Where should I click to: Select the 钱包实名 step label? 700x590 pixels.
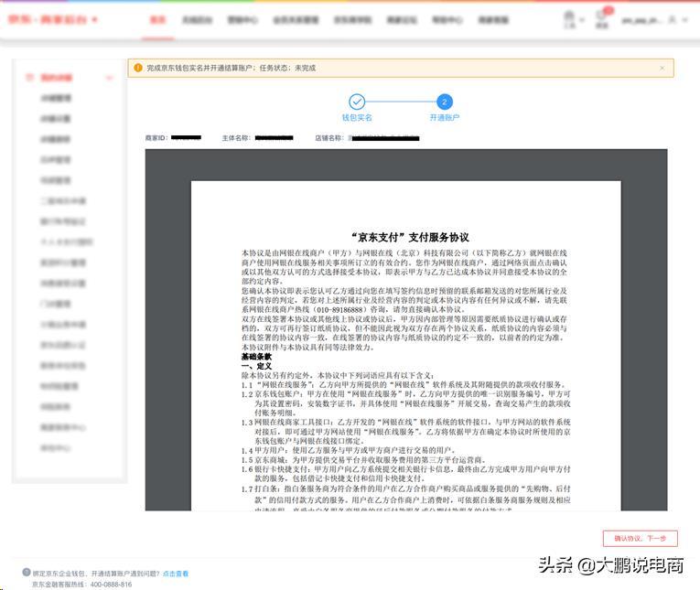tap(357, 117)
